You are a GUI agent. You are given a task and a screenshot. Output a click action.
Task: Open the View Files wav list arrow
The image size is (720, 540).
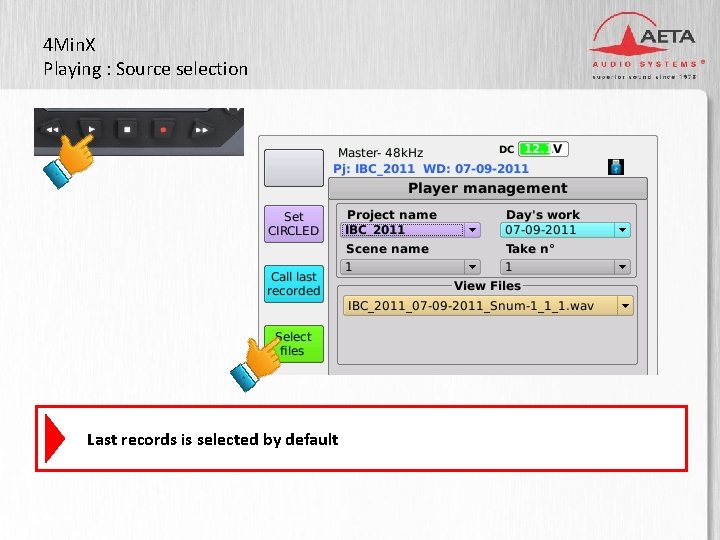pyautogui.click(x=625, y=306)
